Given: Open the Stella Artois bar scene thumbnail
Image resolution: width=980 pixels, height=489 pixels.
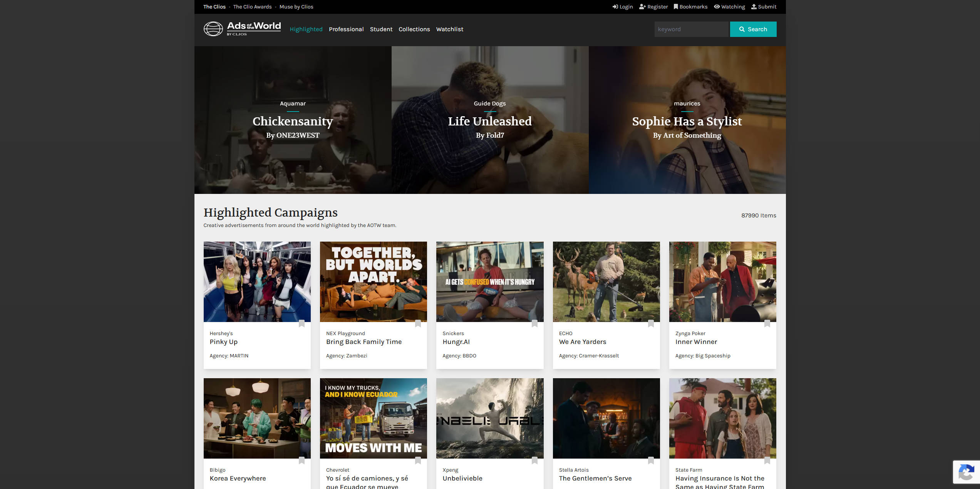Looking at the screenshot, I should point(606,418).
